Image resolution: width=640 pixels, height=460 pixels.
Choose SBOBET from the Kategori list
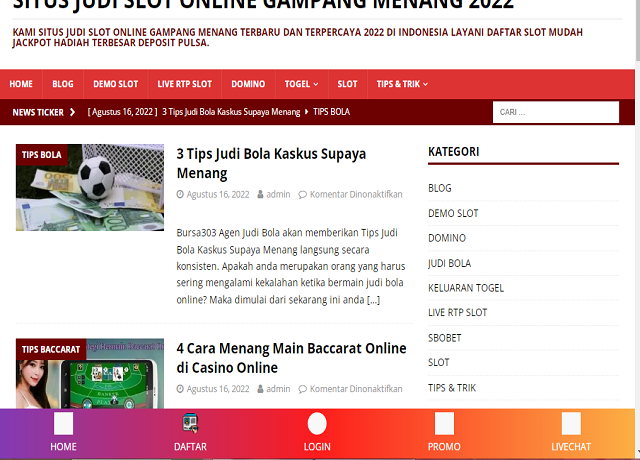(x=444, y=338)
